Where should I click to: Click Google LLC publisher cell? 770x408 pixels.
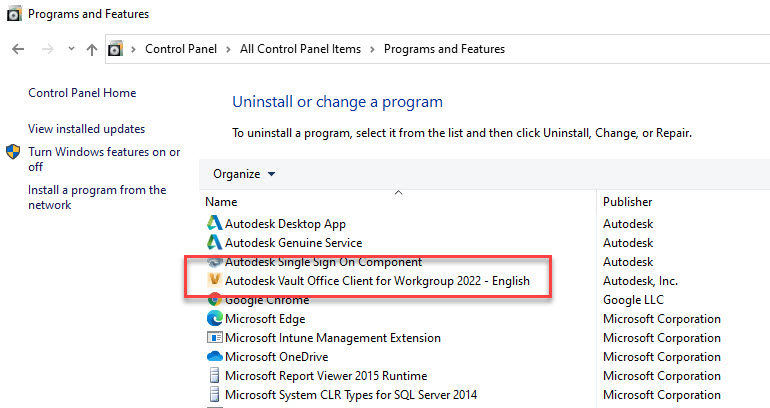(x=633, y=300)
